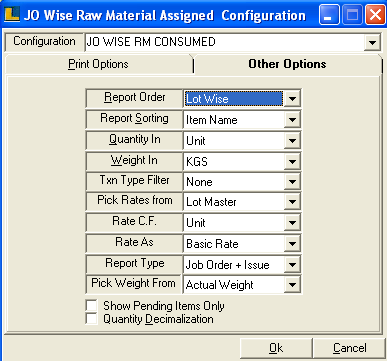Click the highlighted Lot Wise value
Image resolution: width=387 pixels, height=361 pixels.
coord(234,99)
